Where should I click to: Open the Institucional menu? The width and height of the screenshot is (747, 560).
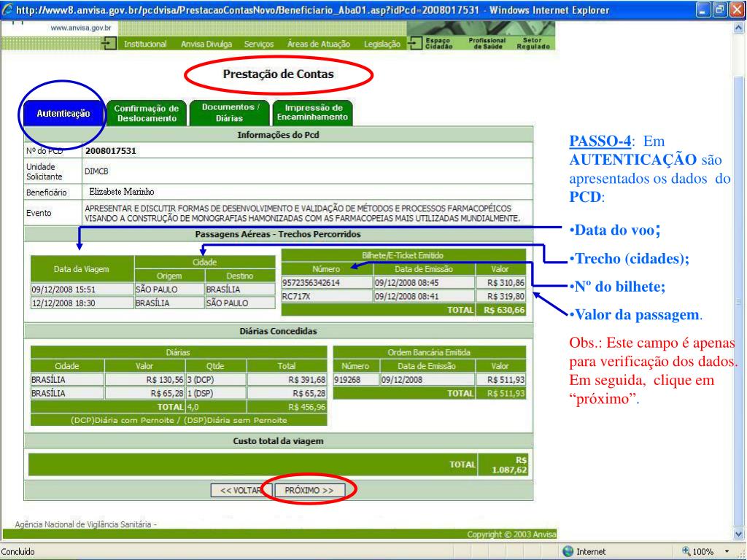tap(145, 44)
